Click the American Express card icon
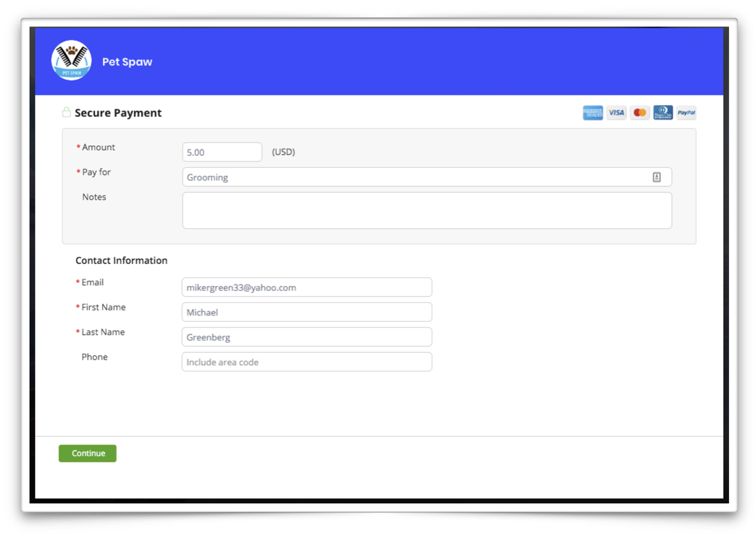This screenshot has width=756, height=538. pos(592,113)
